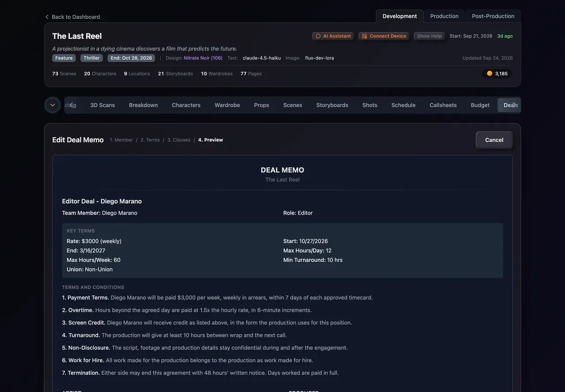Click the Start: 10/27/2026 value
This screenshot has height=392, width=565.
coord(305,241)
